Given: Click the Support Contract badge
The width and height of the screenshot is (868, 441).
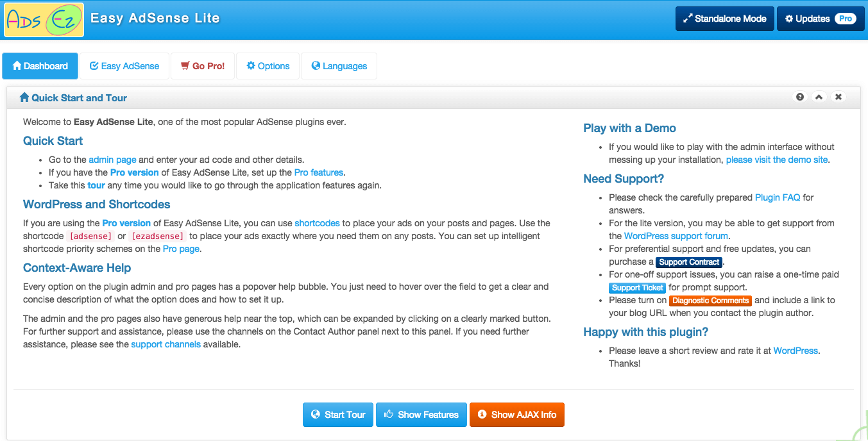Looking at the screenshot, I should click(x=689, y=262).
